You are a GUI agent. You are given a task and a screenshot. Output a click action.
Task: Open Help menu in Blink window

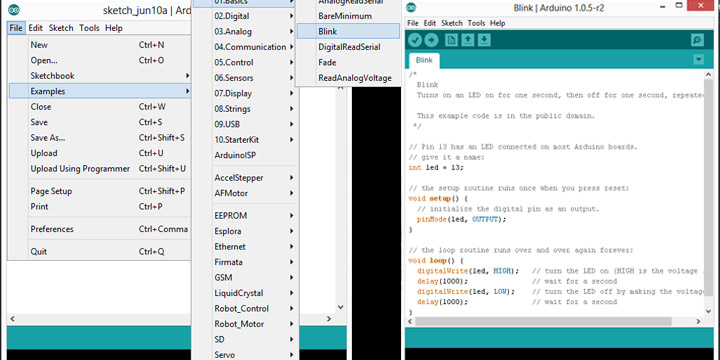pos(497,23)
